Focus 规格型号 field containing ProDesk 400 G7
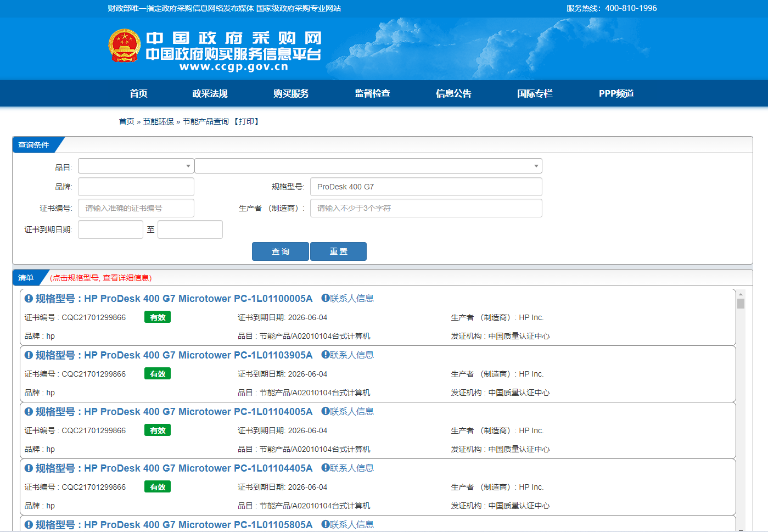The height and width of the screenshot is (532, 768). point(426,187)
